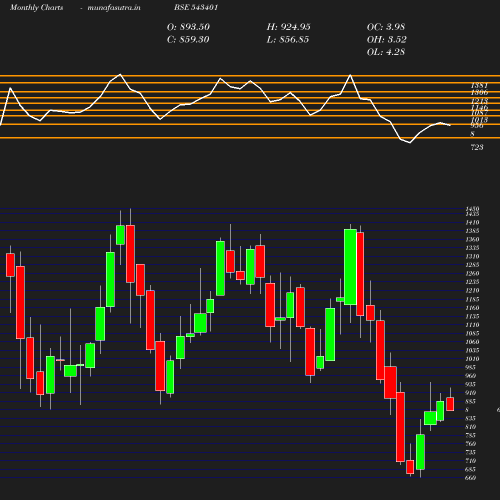
Task: Click the 1381 level in the upper line chart
Action: (479, 86)
